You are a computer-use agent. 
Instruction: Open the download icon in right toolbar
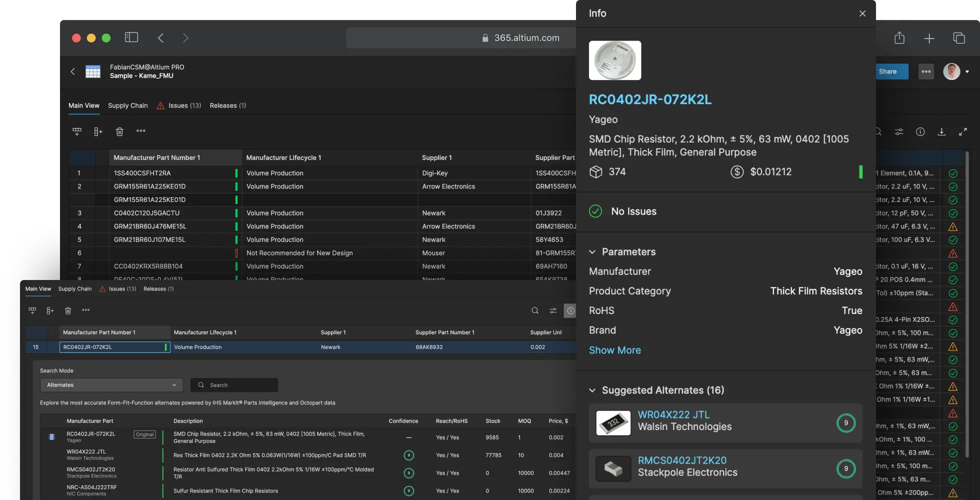point(941,132)
